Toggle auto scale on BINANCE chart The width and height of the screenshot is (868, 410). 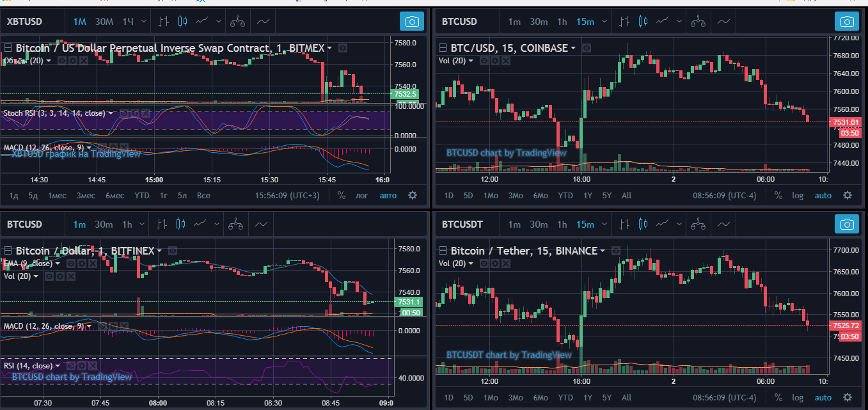[823, 397]
